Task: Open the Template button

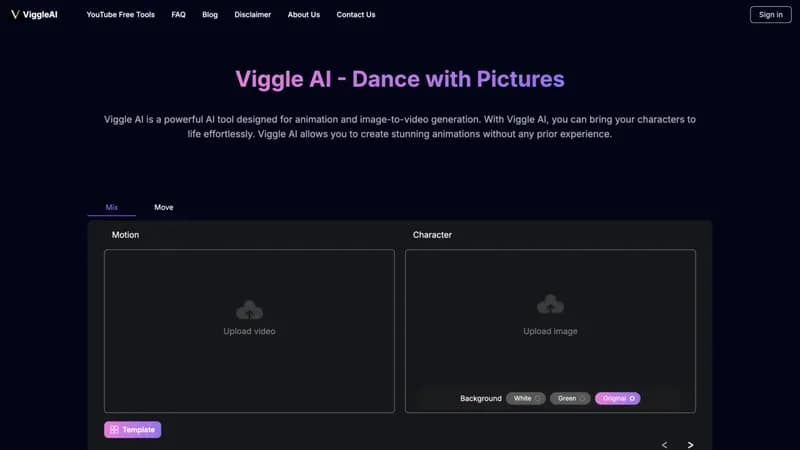Action: click(x=133, y=430)
